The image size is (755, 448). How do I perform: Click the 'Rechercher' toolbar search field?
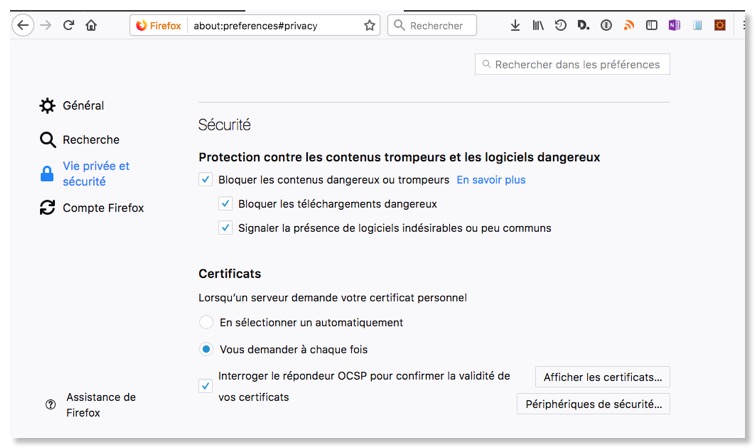point(432,26)
